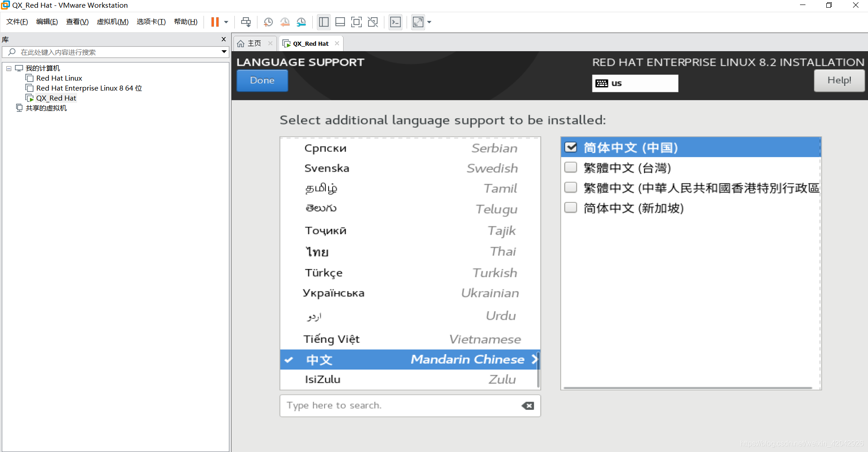Revert the VM to previous snapshot
The image size is (868, 452).
click(285, 22)
